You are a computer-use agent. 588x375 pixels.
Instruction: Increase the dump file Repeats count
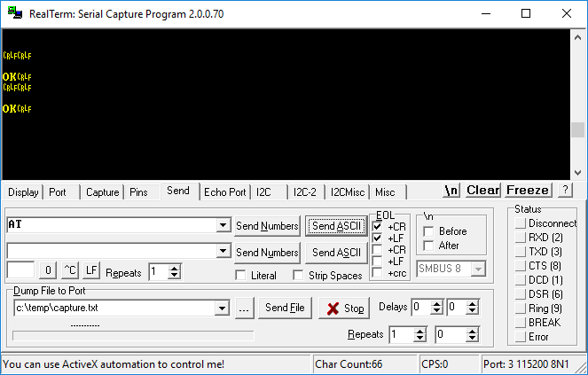[x=420, y=332]
